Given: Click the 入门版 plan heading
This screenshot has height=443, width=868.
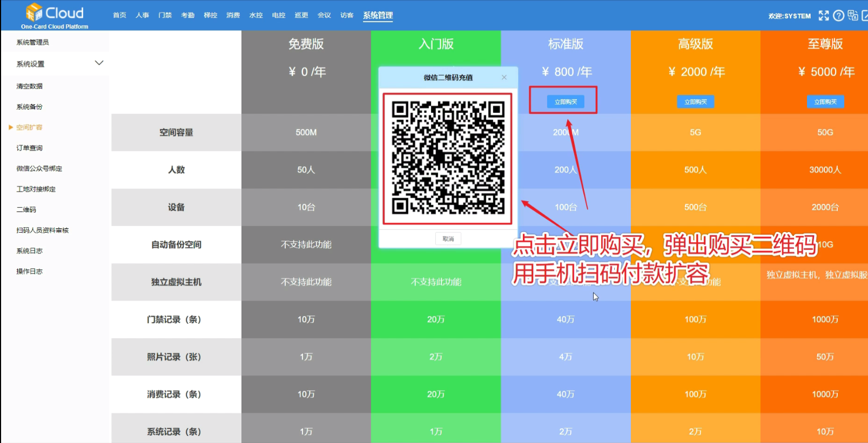Looking at the screenshot, I should (x=436, y=44).
